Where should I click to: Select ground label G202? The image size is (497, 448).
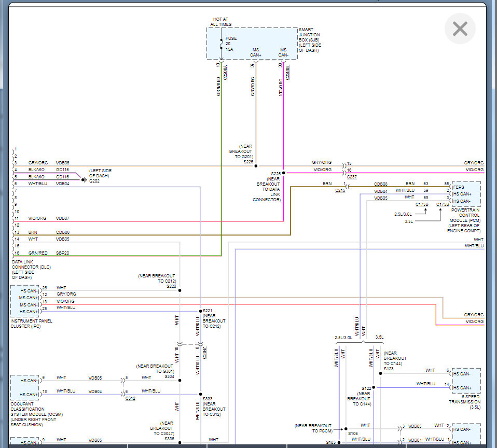pyautogui.click(x=94, y=181)
